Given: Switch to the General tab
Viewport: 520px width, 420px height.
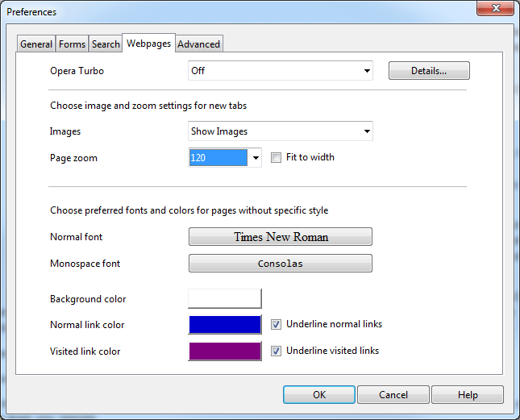Looking at the screenshot, I should click(x=36, y=44).
